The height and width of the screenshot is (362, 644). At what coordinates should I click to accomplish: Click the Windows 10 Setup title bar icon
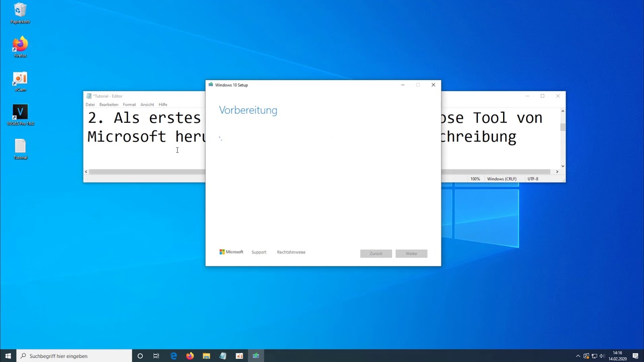(211, 85)
